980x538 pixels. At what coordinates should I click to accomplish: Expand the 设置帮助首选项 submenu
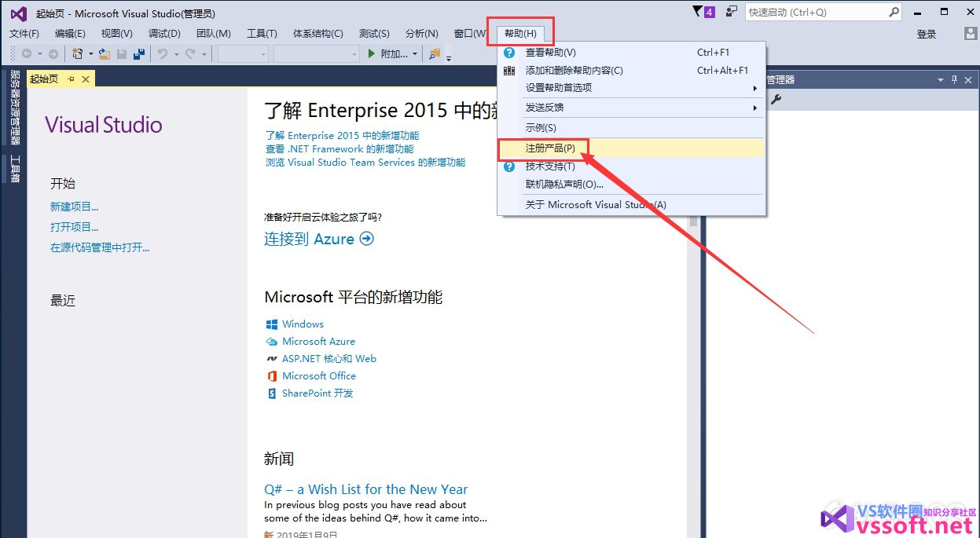click(631, 88)
